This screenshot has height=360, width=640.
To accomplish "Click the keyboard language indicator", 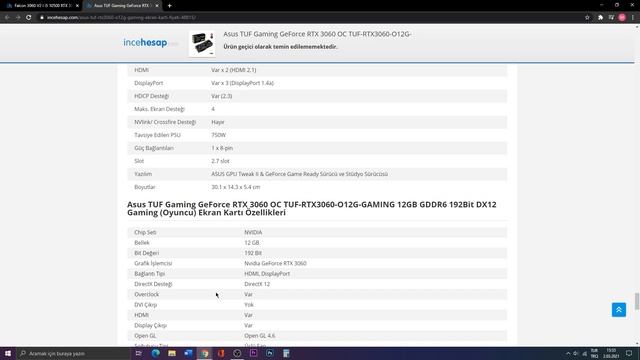I will (594, 353).
